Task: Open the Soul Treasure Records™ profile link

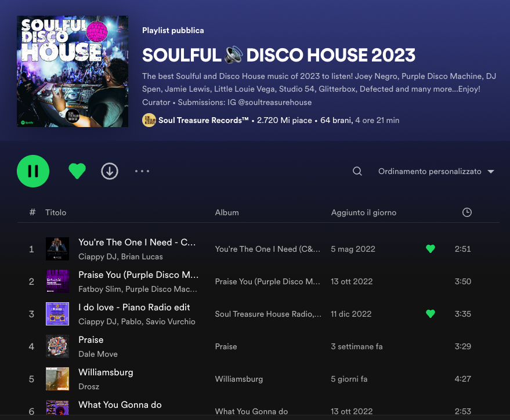Action: pos(204,120)
